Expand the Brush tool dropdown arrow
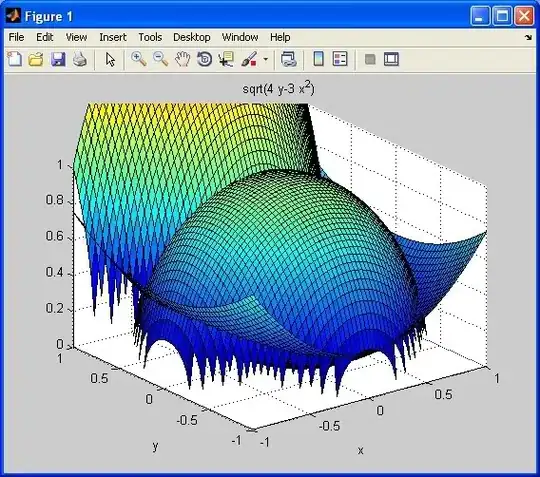540x477 pixels. pyautogui.click(x=266, y=59)
